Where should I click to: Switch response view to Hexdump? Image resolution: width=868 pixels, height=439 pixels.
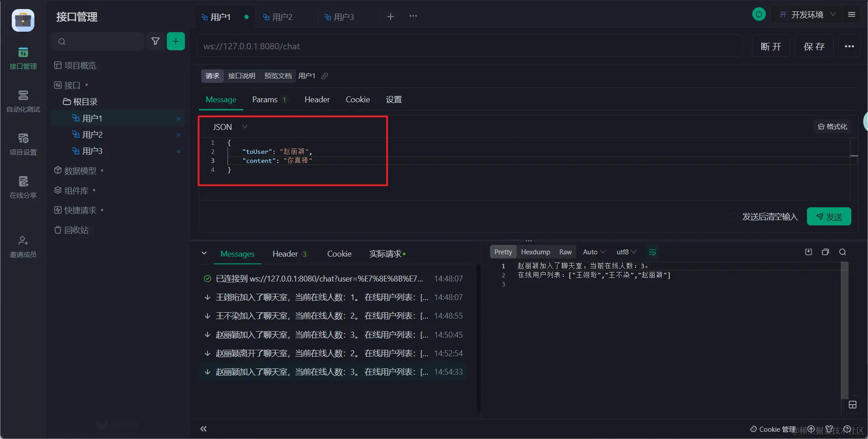point(536,252)
